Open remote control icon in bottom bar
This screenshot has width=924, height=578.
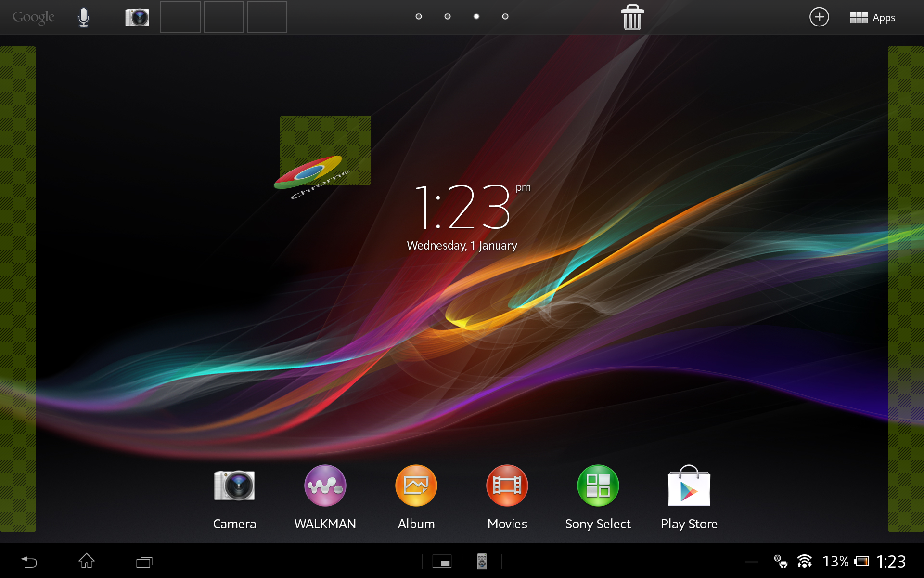(482, 562)
